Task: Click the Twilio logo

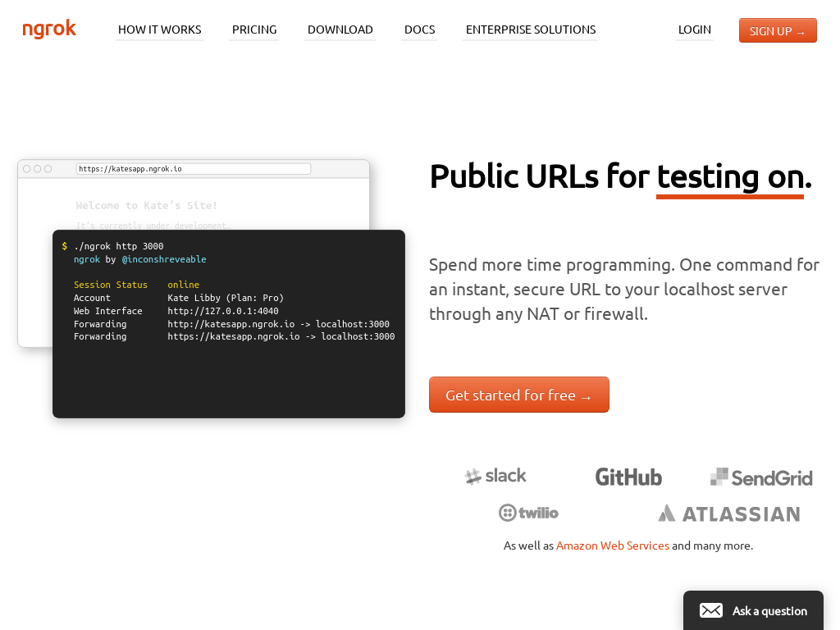Action: pos(528,513)
